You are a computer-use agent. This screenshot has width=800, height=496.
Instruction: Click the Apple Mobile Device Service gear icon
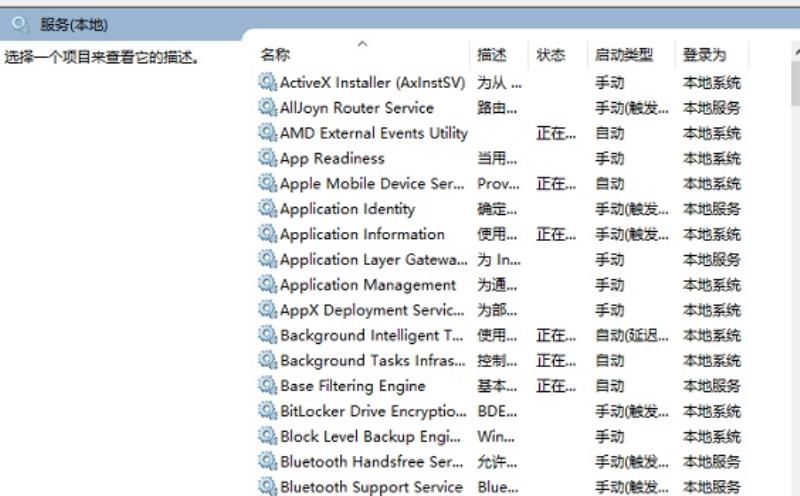coord(267,183)
